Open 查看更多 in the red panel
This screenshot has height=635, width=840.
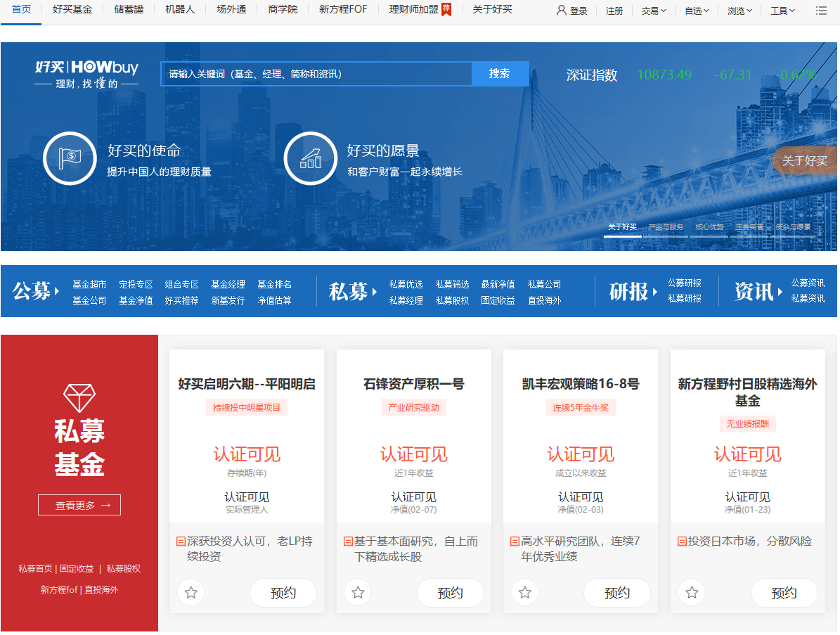click(79, 504)
